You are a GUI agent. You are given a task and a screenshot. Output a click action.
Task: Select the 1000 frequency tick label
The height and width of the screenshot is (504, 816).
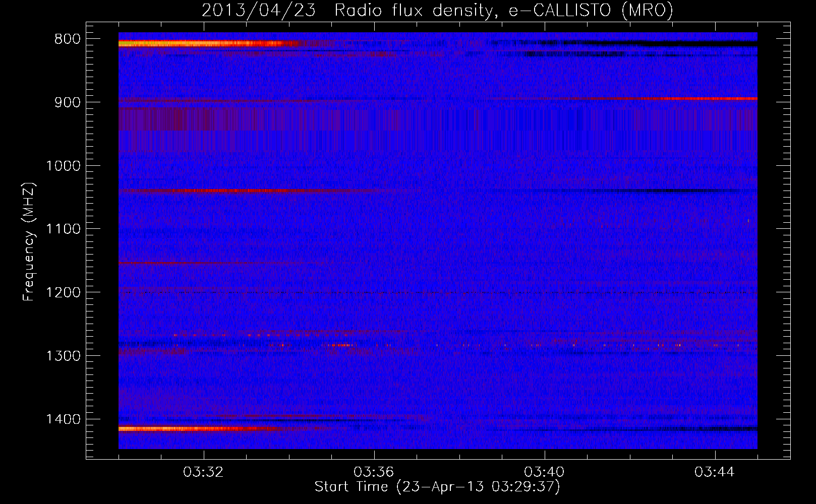64,166
